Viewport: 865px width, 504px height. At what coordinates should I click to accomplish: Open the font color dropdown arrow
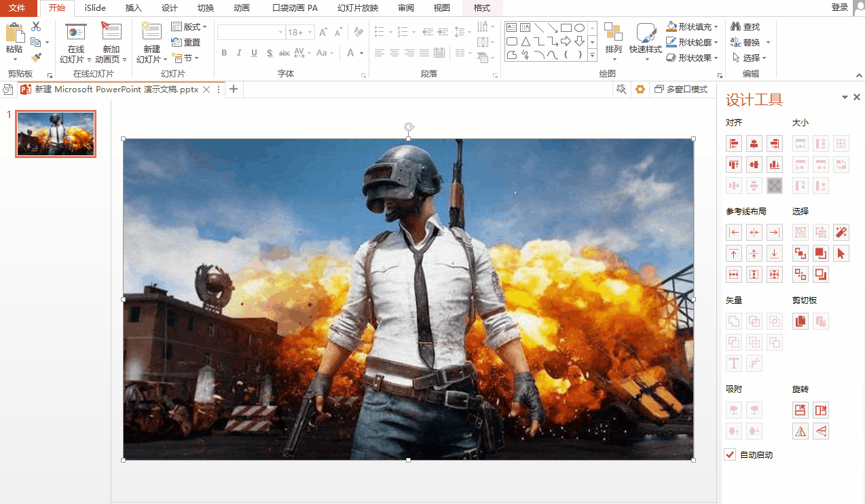click(x=361, y=53)
